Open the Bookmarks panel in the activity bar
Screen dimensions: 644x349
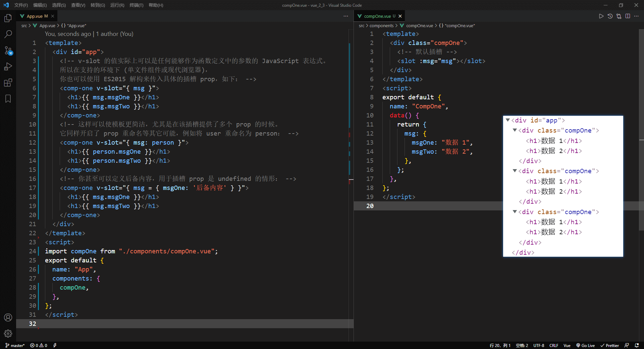tap(8, 99)
